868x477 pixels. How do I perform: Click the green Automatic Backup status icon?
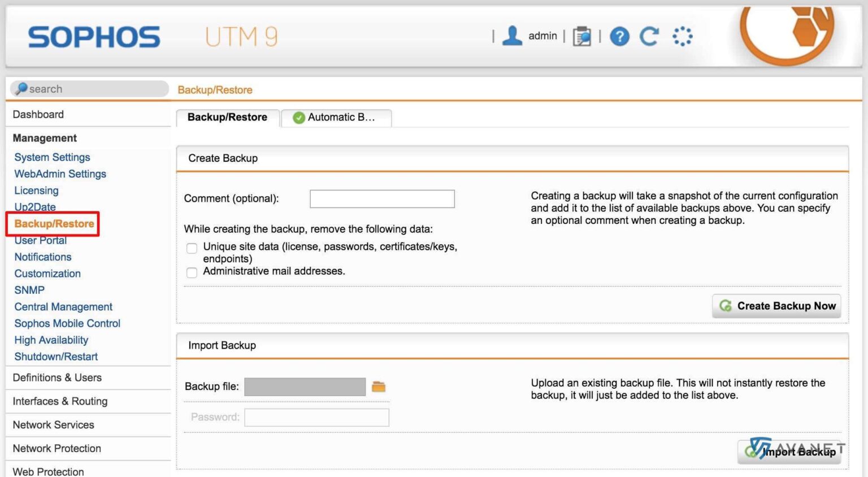point(298,118)
